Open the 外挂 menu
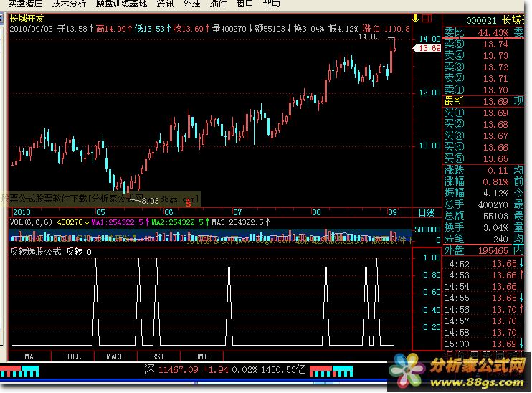This screenshot has width=532, height=393. click(x=191, y=4)
